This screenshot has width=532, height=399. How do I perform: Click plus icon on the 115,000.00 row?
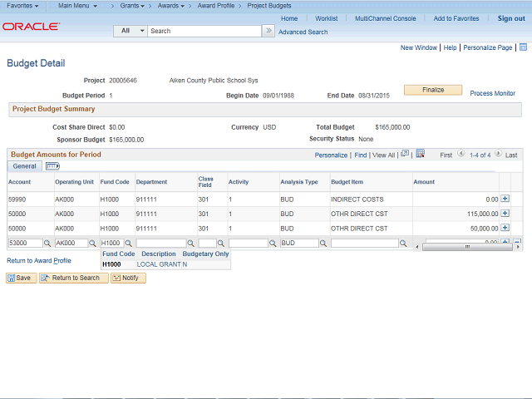tap(505, 214)
